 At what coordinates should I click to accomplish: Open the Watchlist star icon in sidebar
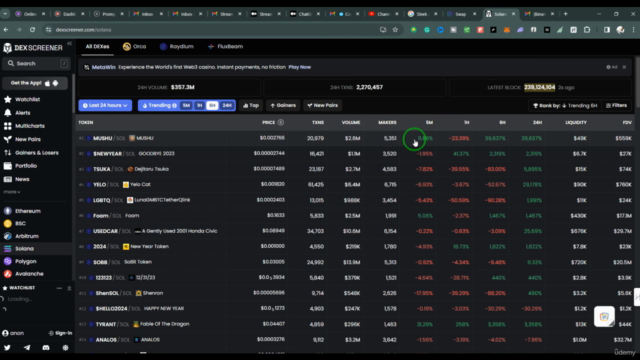point(8,99)
